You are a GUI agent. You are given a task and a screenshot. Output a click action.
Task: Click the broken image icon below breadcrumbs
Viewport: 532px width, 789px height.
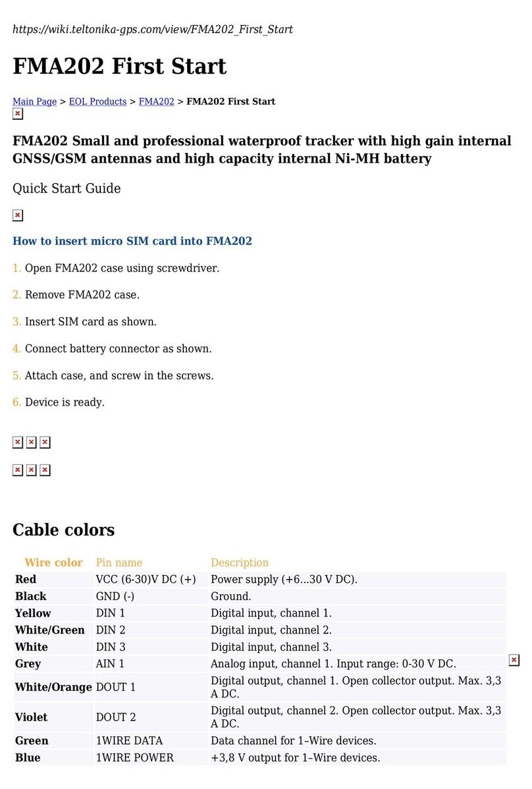point(18,114)
